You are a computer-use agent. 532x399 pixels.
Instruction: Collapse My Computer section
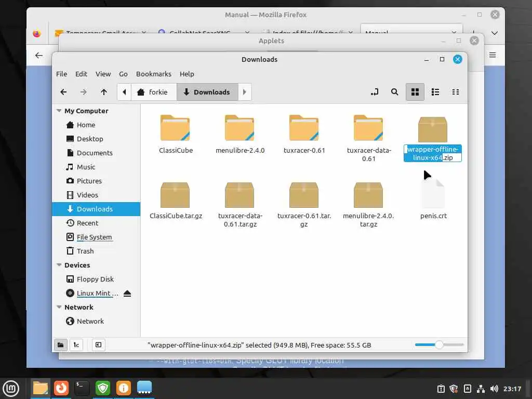pyautogui.click(x=59, y=111)
